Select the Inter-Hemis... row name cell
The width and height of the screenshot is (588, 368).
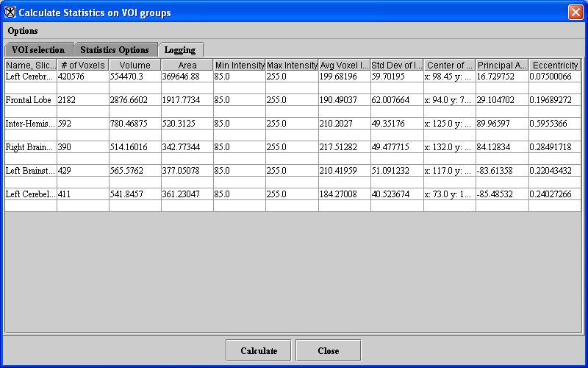click(x=31, y=124)
